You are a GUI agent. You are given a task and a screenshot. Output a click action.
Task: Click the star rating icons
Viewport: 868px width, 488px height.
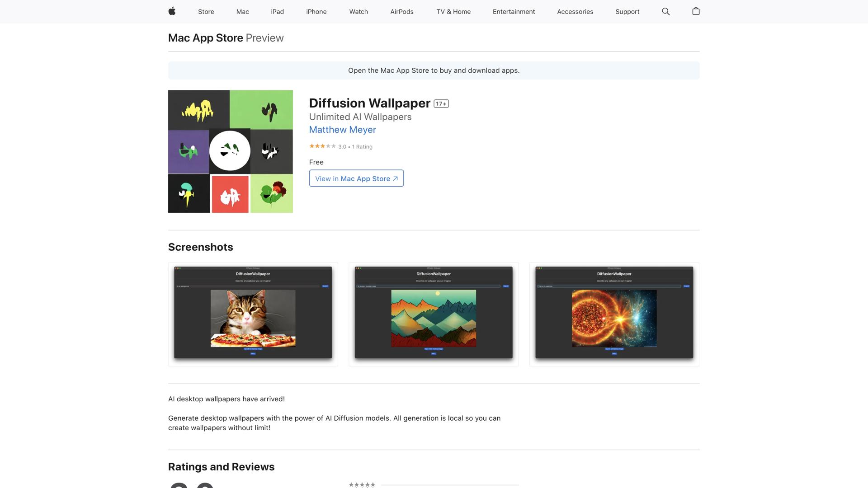(x=322, y=146)
